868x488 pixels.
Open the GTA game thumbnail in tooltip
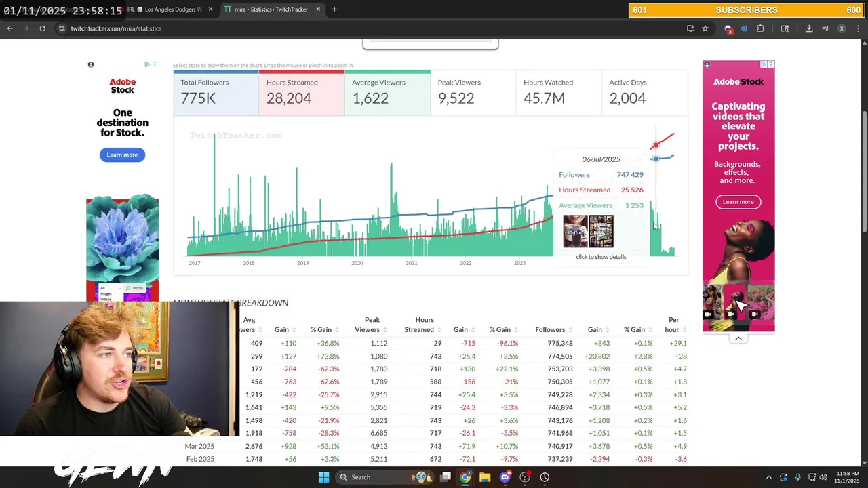click(x=601, y=232)
